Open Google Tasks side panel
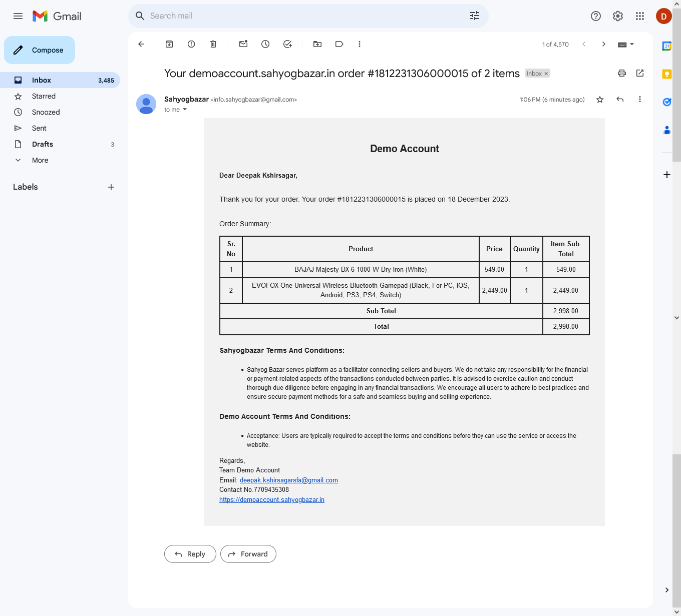Viewport: 681px width, 616px height. tap(667, 102)
